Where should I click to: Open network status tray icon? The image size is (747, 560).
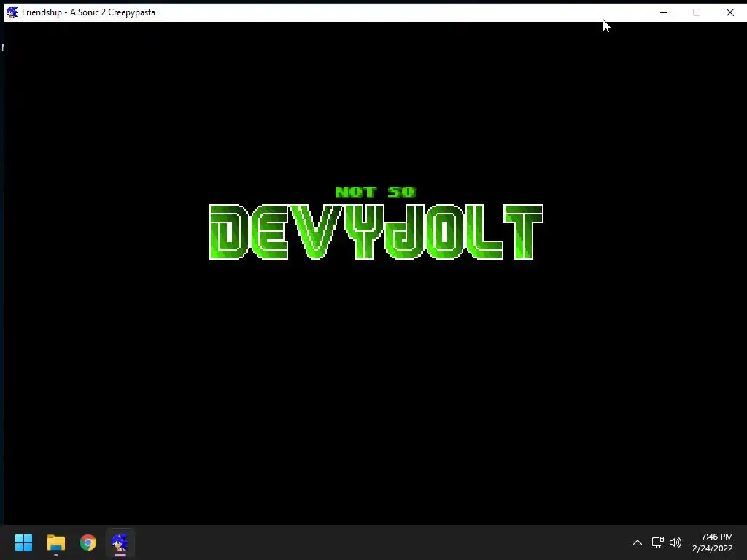[x=657, y=542]
